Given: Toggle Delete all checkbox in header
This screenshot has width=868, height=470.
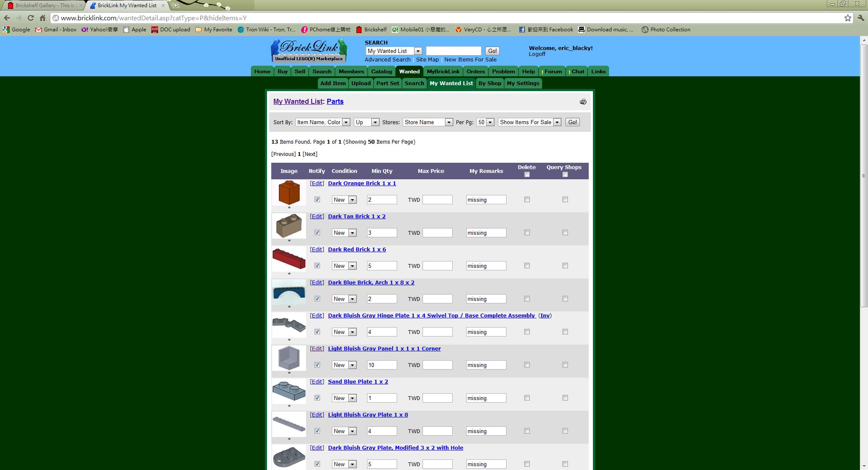Looking at the screenshot, I should coord(527,175).
